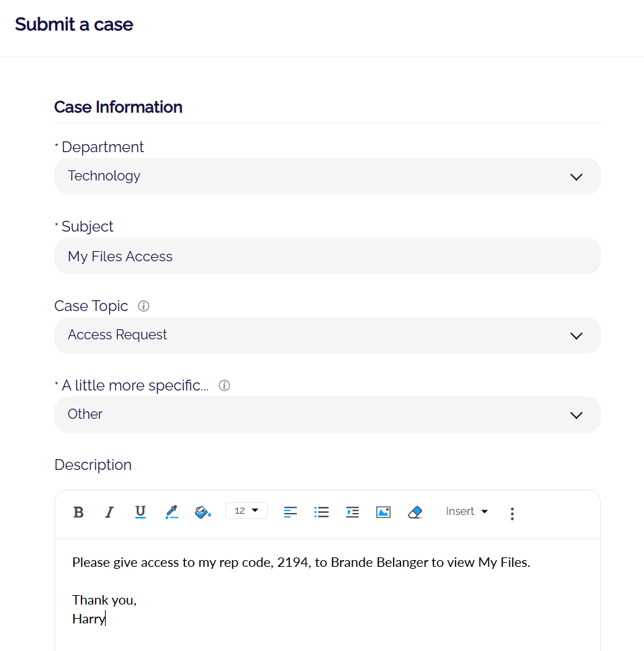Expand the Case Topic dropdown
This screenshot has width=644, height=651.
[x=327, y=335]
